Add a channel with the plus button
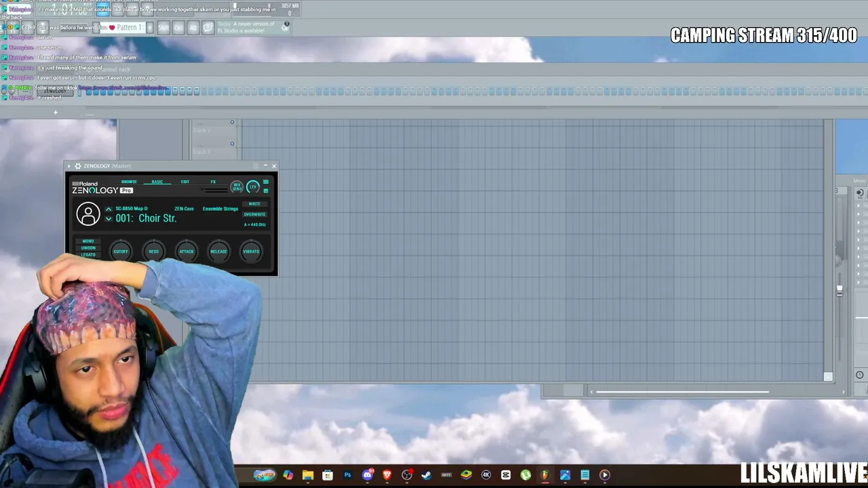The image size is (868, 488). click(56, 113)
